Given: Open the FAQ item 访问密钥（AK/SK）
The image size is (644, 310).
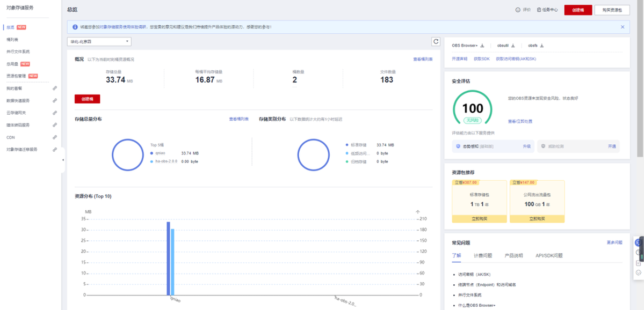Looking at the screenshot, I should (475, 274).
